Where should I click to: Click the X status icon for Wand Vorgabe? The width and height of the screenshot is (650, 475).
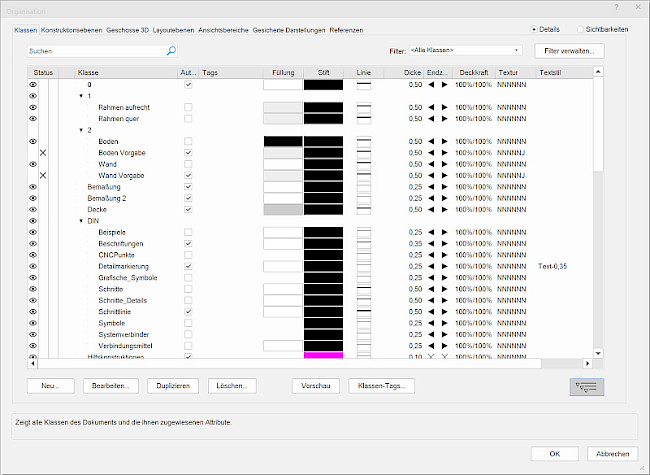(x=43, y=175)
